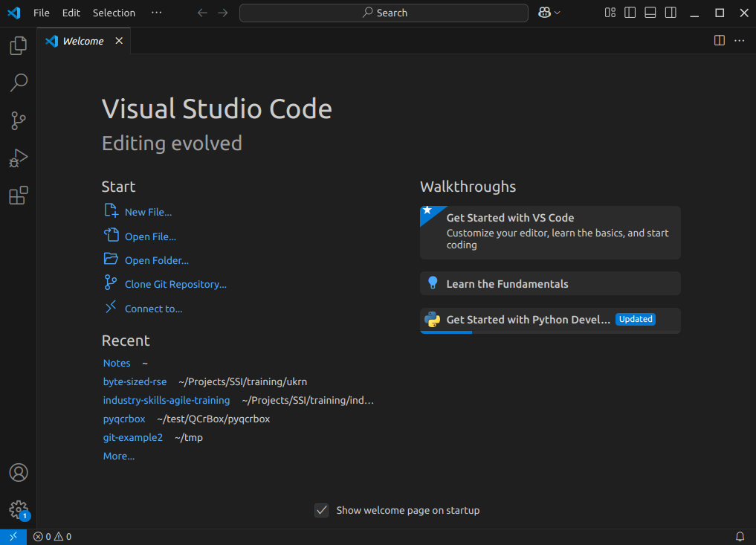This screenshot has height=545, width=756.
Task: Click inside the Search command box
Action: (x=384, y=13)
